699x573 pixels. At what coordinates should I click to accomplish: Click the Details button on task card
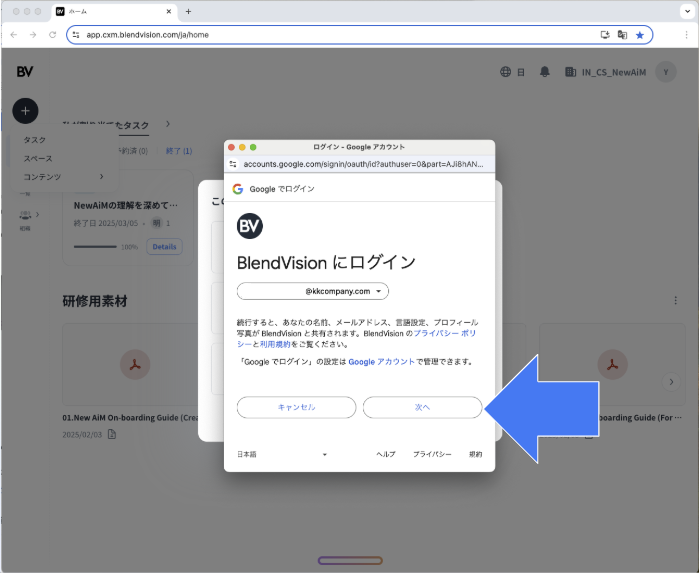164,247
